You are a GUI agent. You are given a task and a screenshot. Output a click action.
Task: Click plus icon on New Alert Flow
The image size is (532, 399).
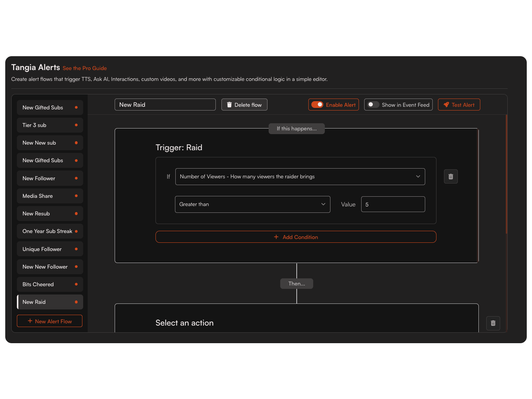(30, 321)
